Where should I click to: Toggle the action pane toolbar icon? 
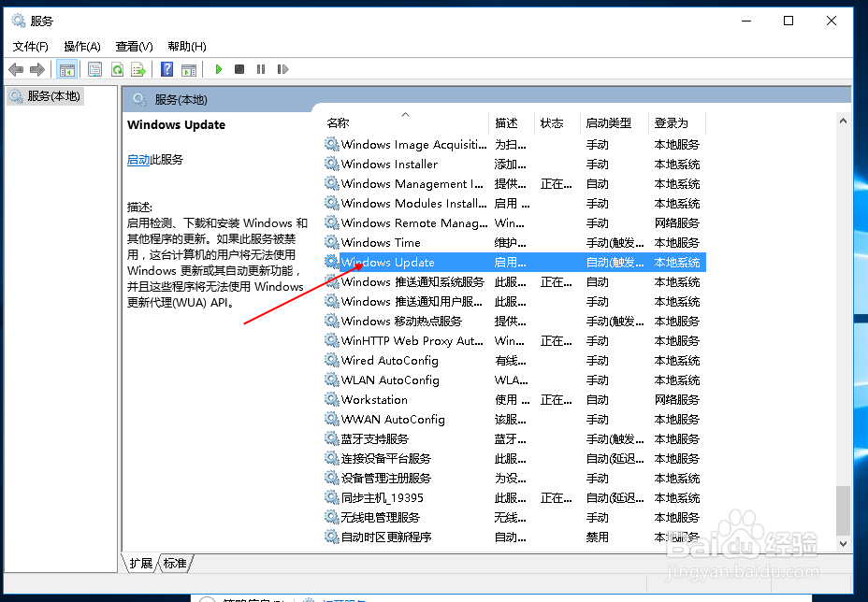pos(189,70)
